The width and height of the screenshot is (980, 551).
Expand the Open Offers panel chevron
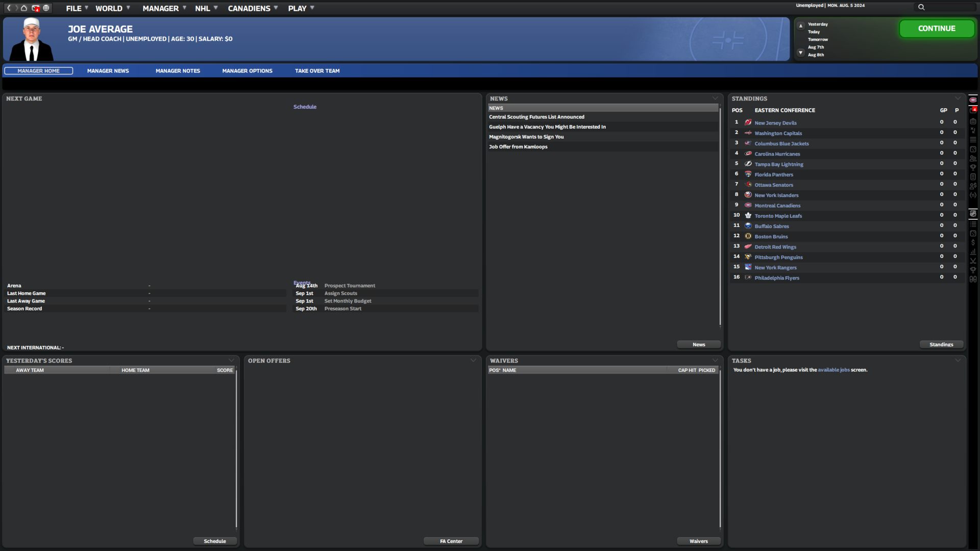click(x=473, y=360)
